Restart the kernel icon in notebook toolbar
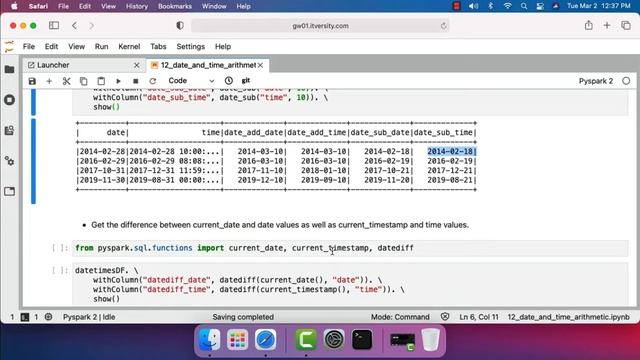Screen dimensions: 640x360 [153, 81]
